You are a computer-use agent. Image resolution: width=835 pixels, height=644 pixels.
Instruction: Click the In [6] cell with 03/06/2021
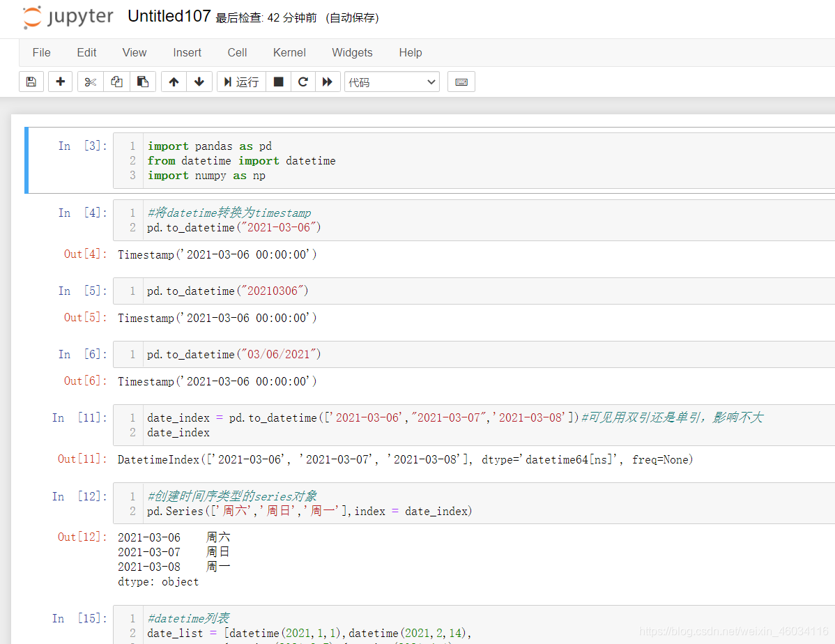(474, 354)
